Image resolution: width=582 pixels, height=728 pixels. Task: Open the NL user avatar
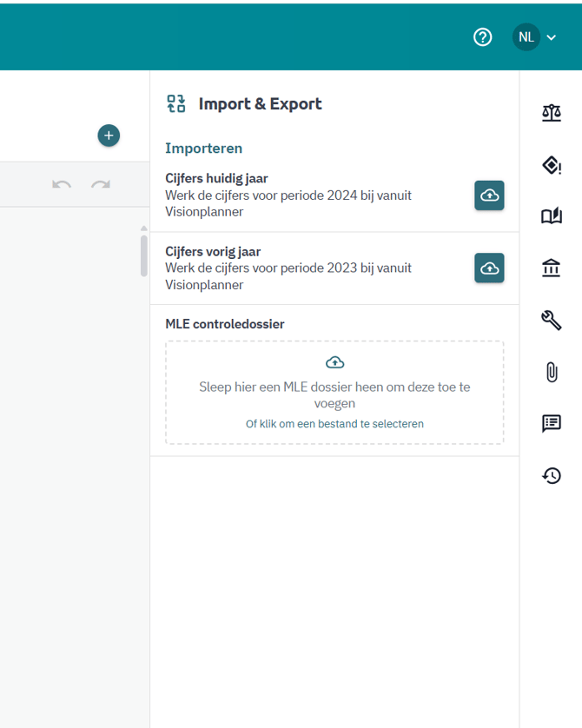click(526, 37)
